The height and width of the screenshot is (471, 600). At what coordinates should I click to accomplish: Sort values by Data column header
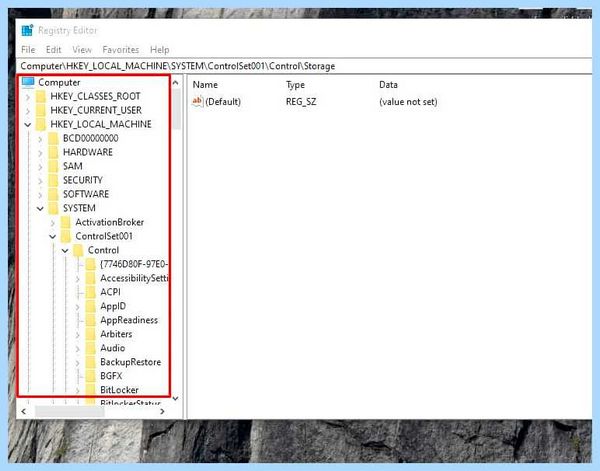click(x=388, y=85)
